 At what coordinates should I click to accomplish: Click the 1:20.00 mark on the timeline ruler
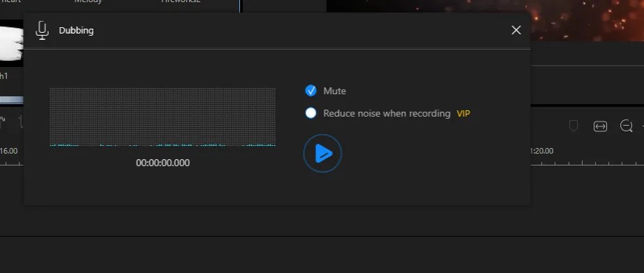tap(541, 151)
